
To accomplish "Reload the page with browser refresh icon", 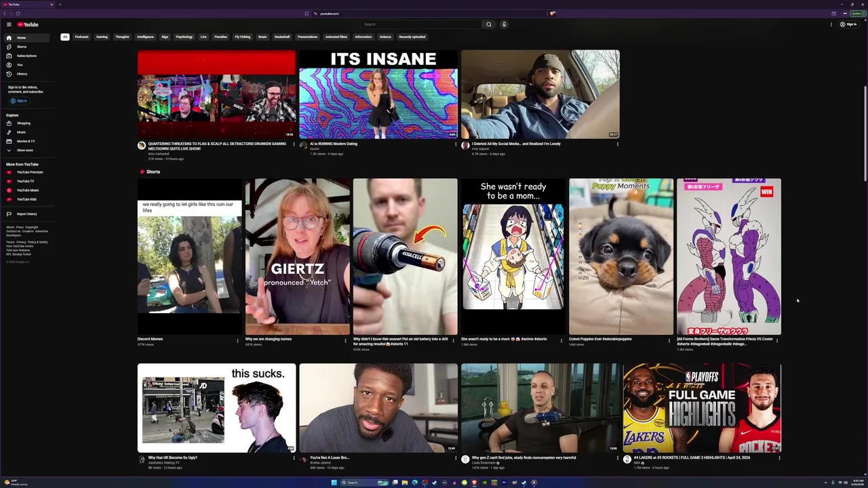I will (x=18, y=14).
